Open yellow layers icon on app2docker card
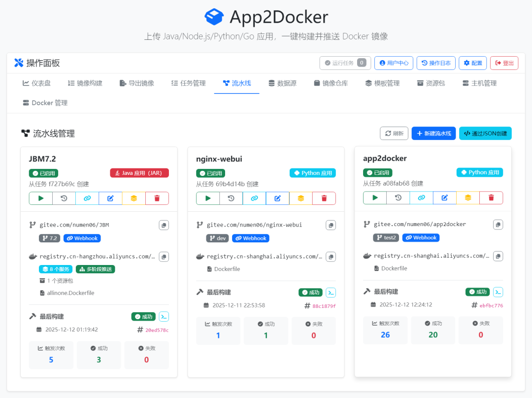 pos(468,198)
